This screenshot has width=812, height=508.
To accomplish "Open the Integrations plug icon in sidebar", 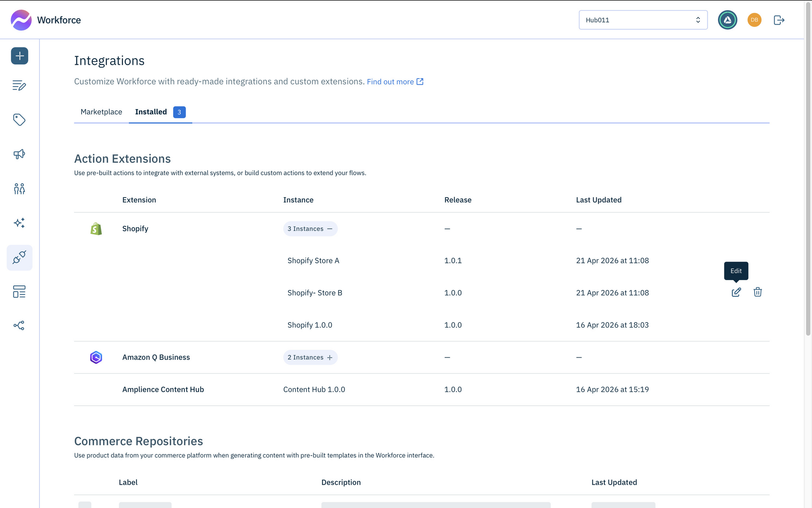I will (x=19, y=258).
